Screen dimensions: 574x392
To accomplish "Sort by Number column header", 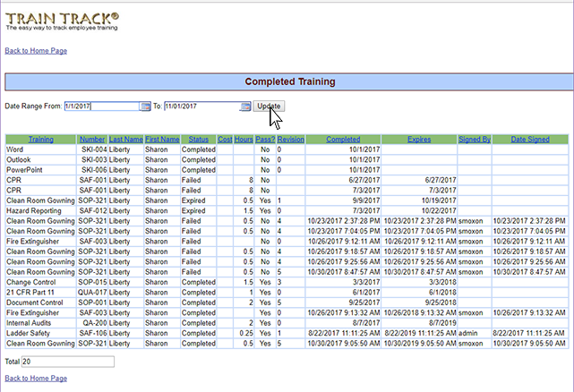I will [92, 140].
